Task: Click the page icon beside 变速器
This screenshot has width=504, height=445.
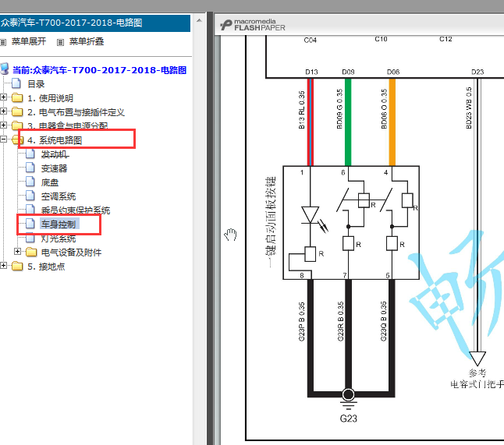Action: pos(30,168)
